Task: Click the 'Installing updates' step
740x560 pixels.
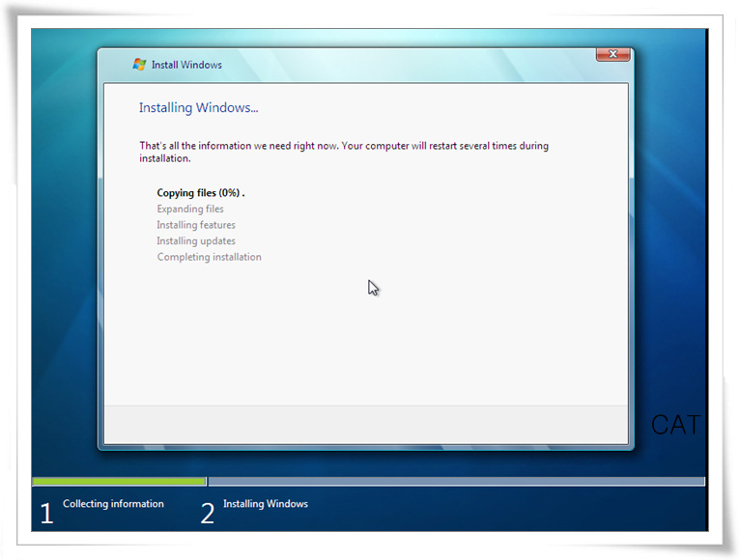Action: (196, 240)
